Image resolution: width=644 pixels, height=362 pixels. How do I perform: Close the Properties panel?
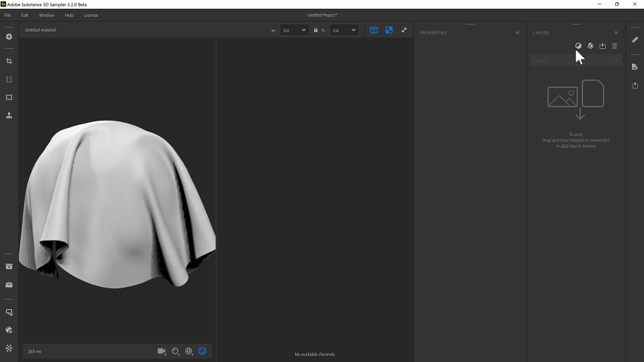click(x=517, y=33)
